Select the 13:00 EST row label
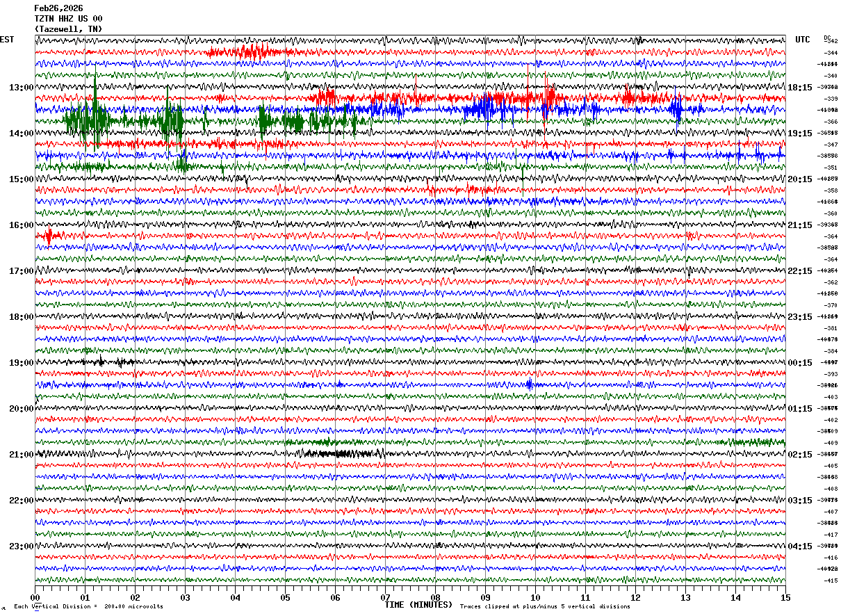 click(22, 88)
